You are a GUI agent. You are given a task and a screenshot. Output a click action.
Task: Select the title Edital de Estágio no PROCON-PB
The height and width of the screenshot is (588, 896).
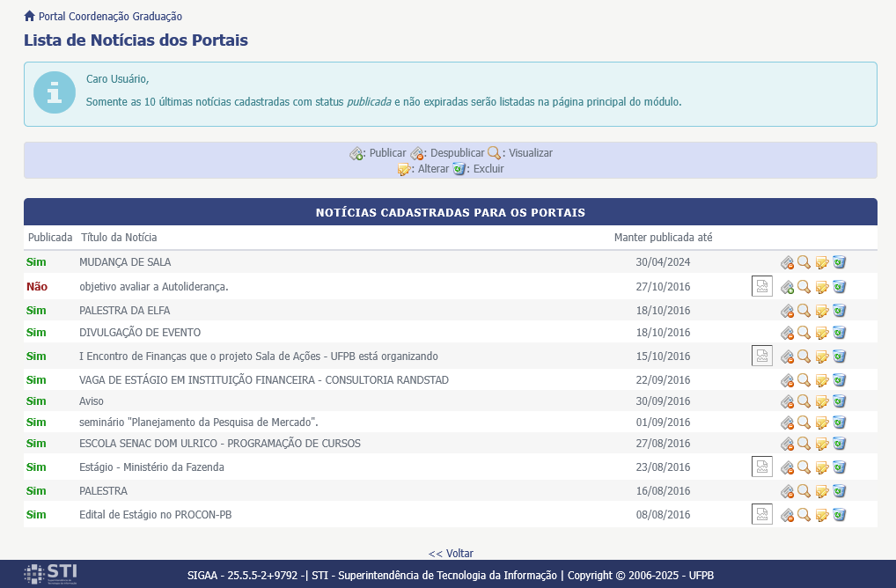point(156,515)
